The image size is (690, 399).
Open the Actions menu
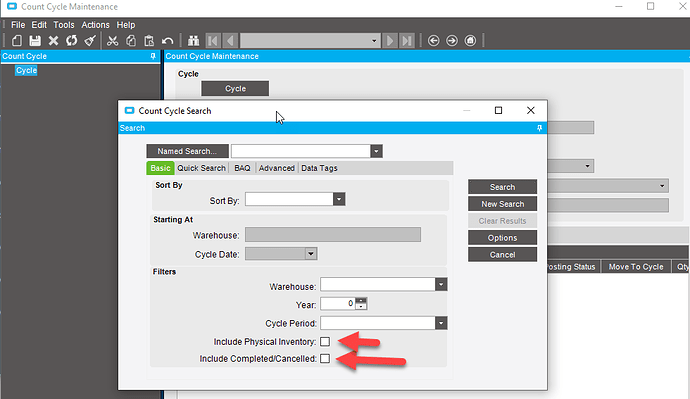click(95, 25)
